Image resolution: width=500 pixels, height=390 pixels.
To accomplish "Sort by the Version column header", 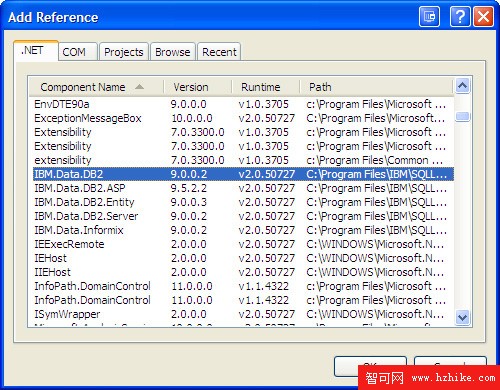I will pos(198,87).
